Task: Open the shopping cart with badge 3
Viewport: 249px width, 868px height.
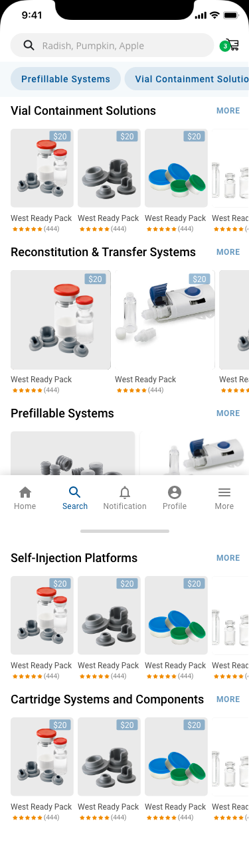Action: pos(230,45)
